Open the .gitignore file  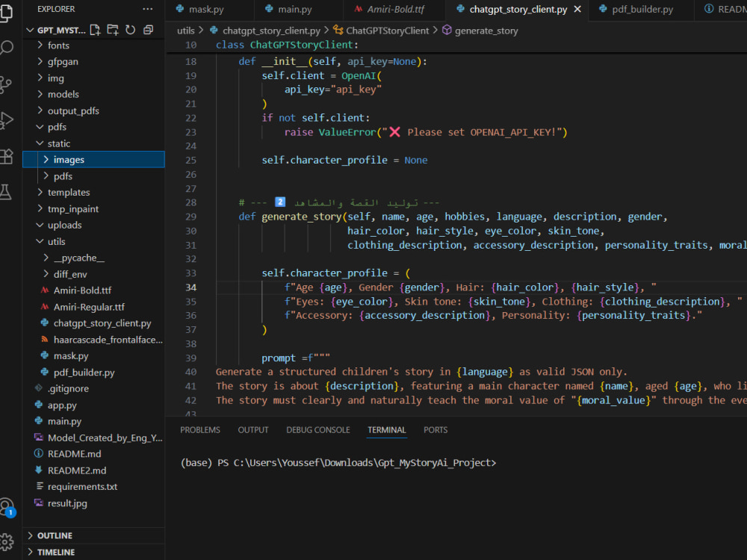tap(94, 388)
